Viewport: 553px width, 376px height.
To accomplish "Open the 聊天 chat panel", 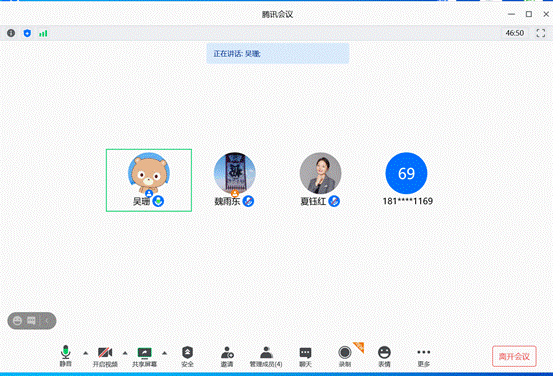I will [x=305, y=357].
